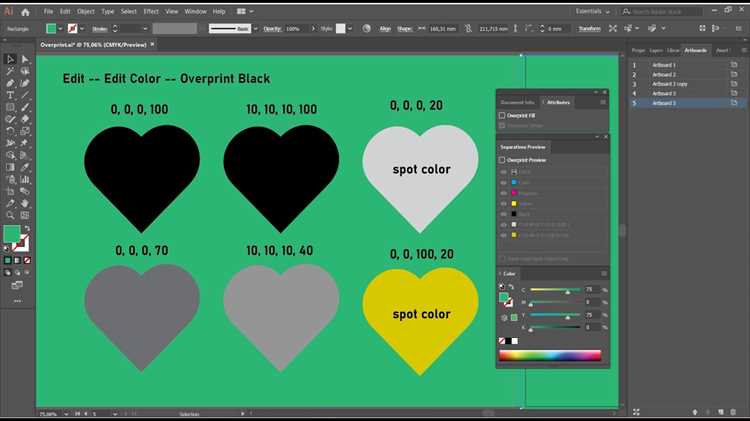Click the Search Adobe Stock field
The width and height of the screenshot is (750, 421).
pos(662,11)
